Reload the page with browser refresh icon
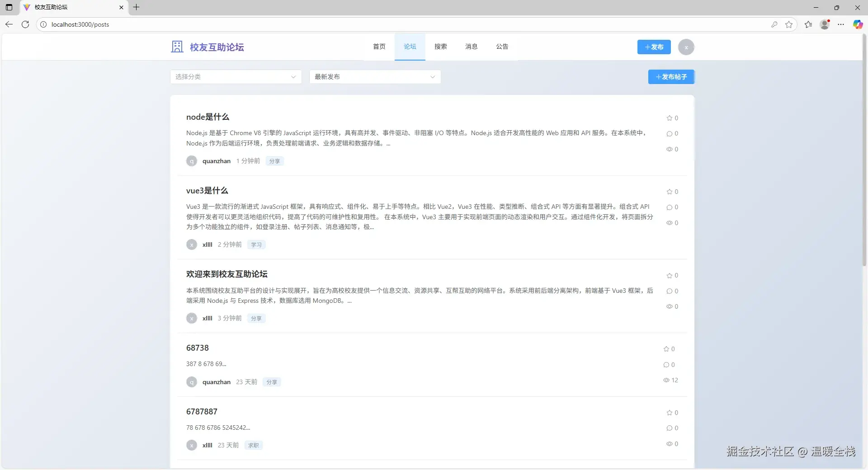This screenshot has height=470, width=868. click(x=25, y=24)
